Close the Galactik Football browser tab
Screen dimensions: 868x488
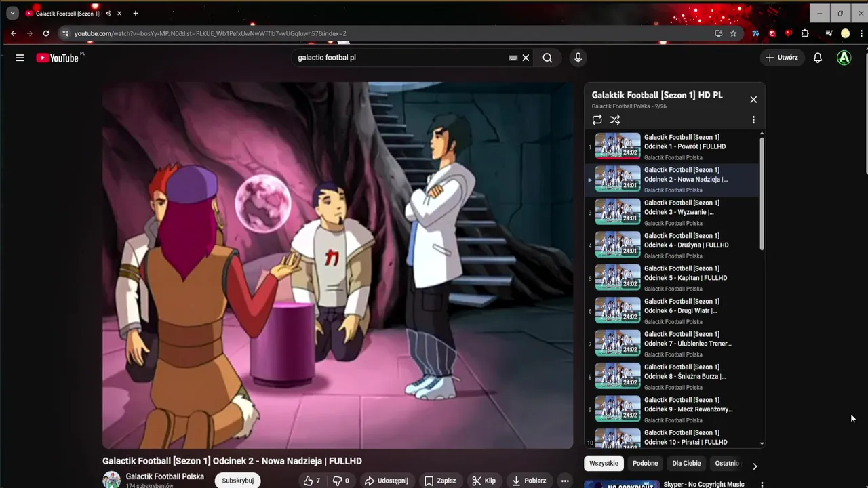(119, 14)
